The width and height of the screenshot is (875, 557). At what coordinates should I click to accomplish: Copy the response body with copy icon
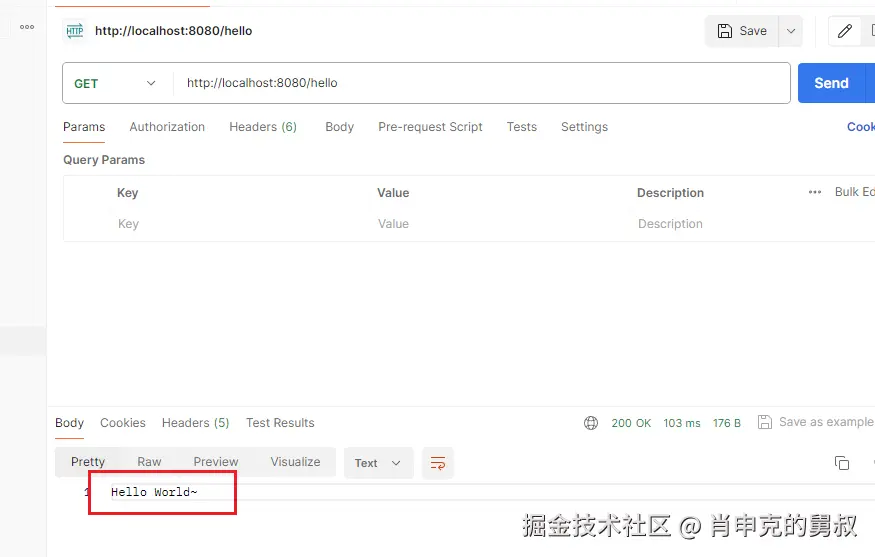tap(842, 463)
